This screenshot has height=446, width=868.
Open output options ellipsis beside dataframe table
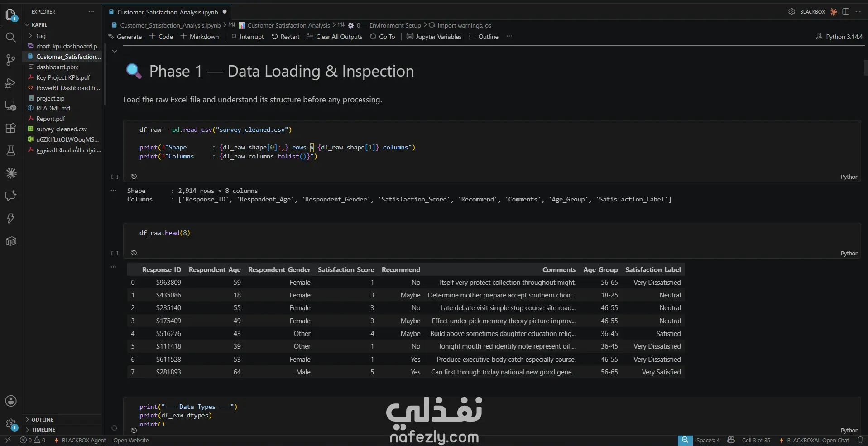tap(113, 267)
